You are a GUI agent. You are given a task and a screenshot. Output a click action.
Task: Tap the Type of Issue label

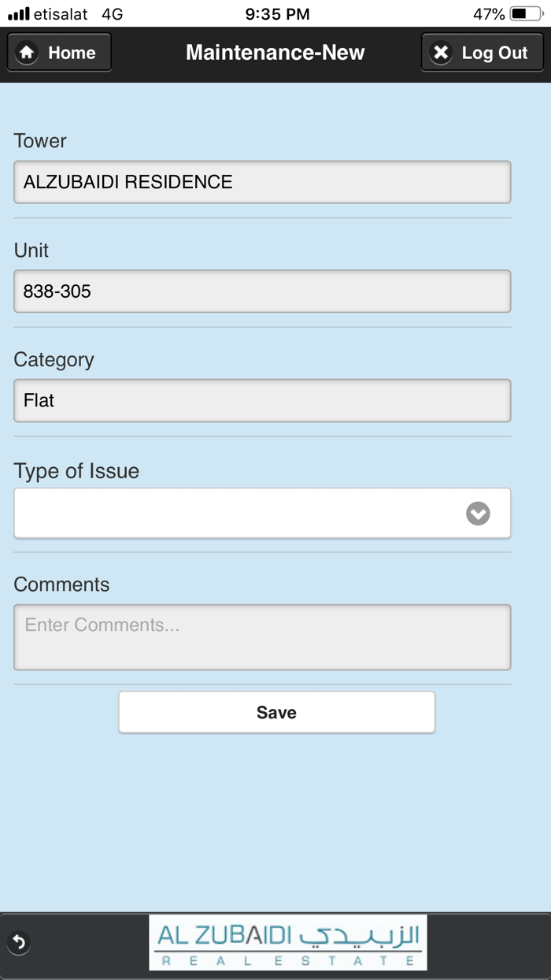pos(76,471)
